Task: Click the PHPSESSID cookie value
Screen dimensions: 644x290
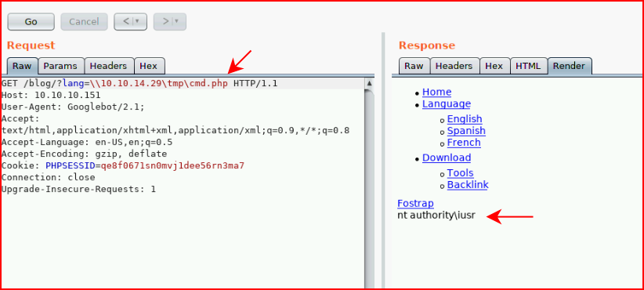Action: 172,166
